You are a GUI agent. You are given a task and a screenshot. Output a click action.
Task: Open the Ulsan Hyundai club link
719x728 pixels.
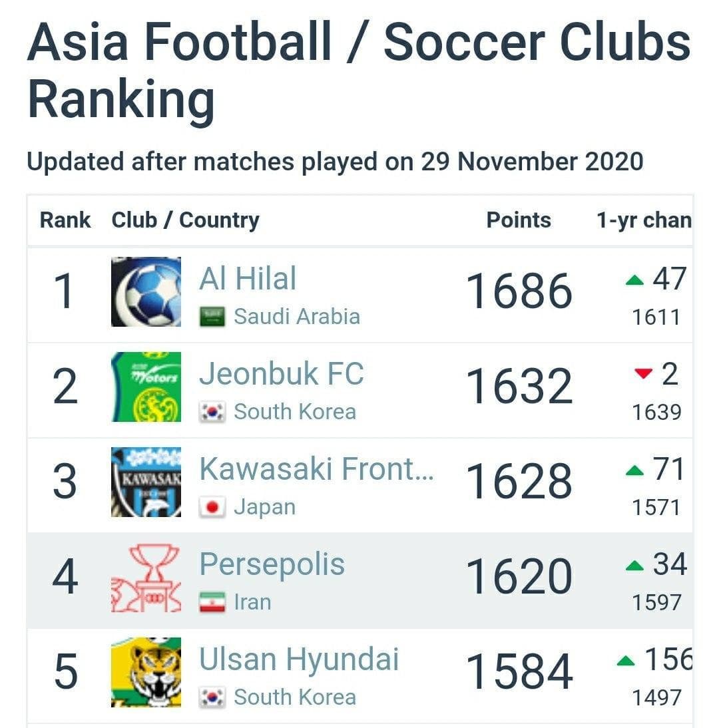pos(299,659)
